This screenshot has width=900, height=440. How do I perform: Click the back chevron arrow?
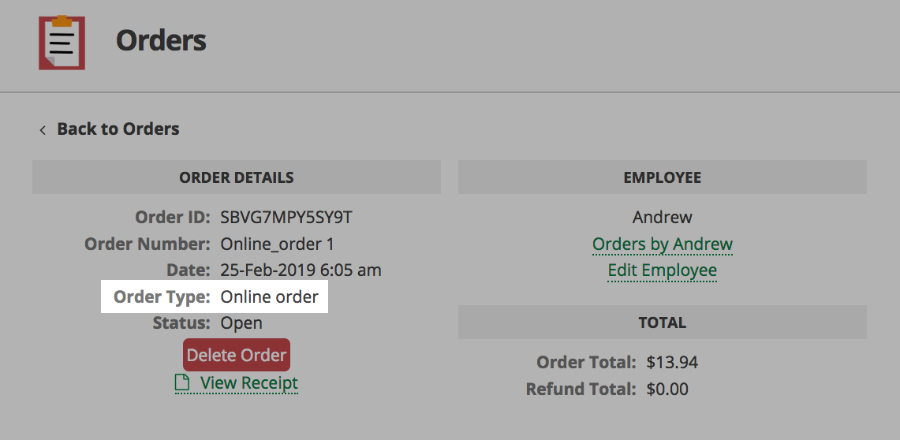click(42, 130)
